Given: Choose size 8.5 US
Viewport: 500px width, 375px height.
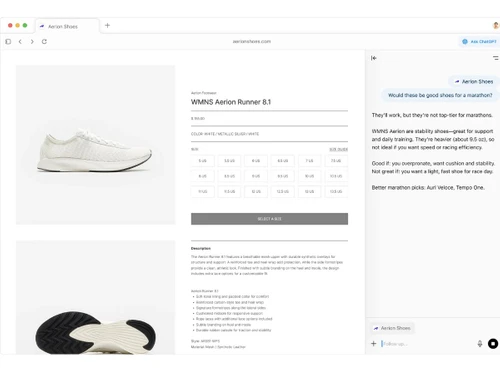Looking at the screenshot, I should (x=229, y=176).
